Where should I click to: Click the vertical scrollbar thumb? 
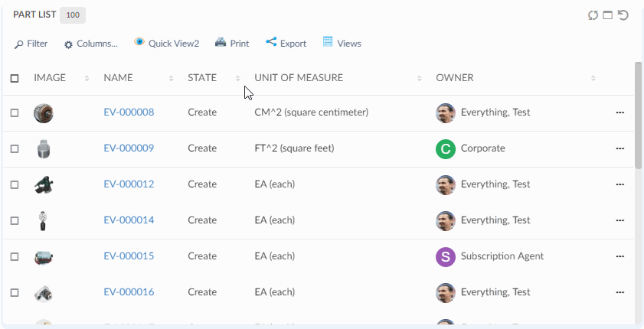[x=638, y=115]
